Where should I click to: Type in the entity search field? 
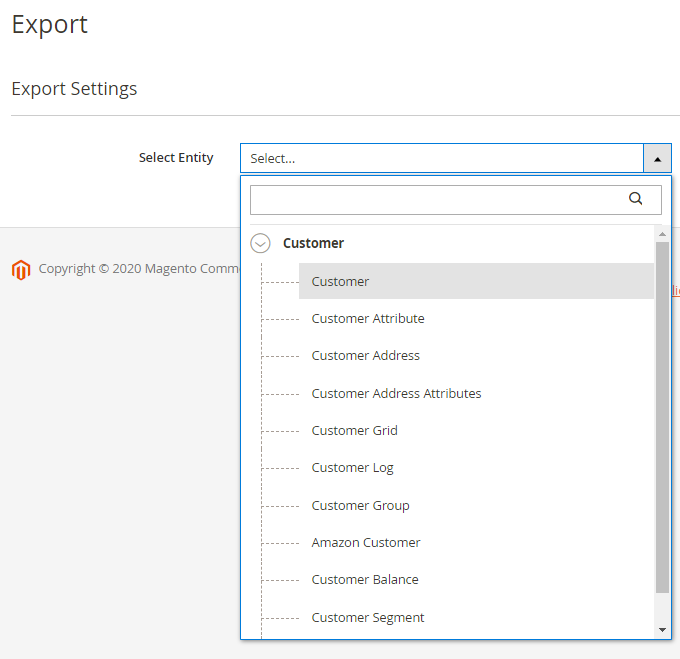(435, 199)
